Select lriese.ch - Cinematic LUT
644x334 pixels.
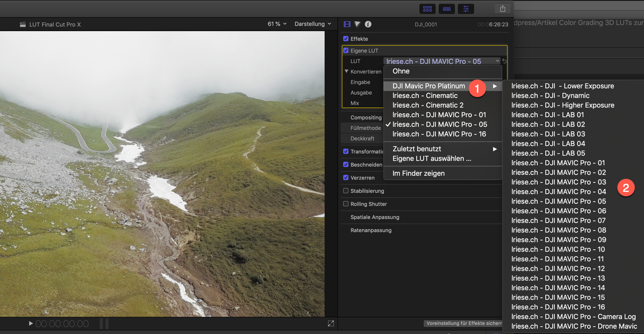pyautogui.click(x=443, y=96)
